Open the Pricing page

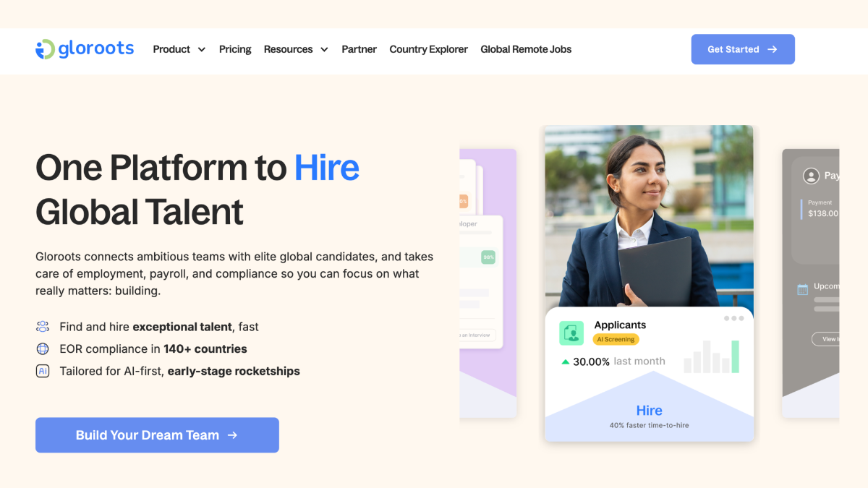pyautogui.click(x=235, y=49)
